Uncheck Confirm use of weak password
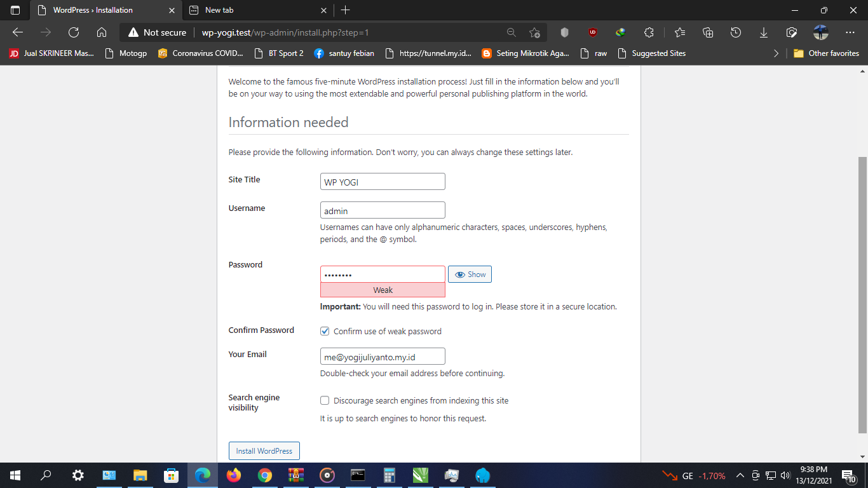The image size is (868, 488). coord(325,331)
